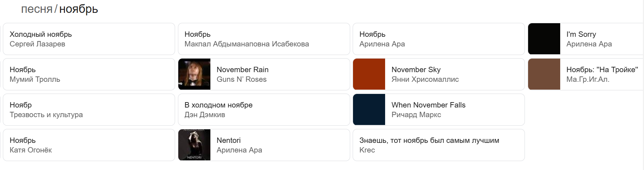Click the Krec artist name
This screenshot has width=644, height=170.
(367, 150)
